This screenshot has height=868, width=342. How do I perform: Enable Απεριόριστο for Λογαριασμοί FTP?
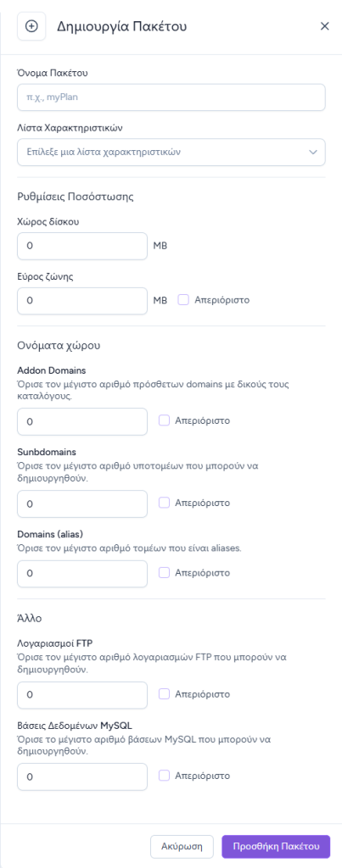click(x=164, y=694)
